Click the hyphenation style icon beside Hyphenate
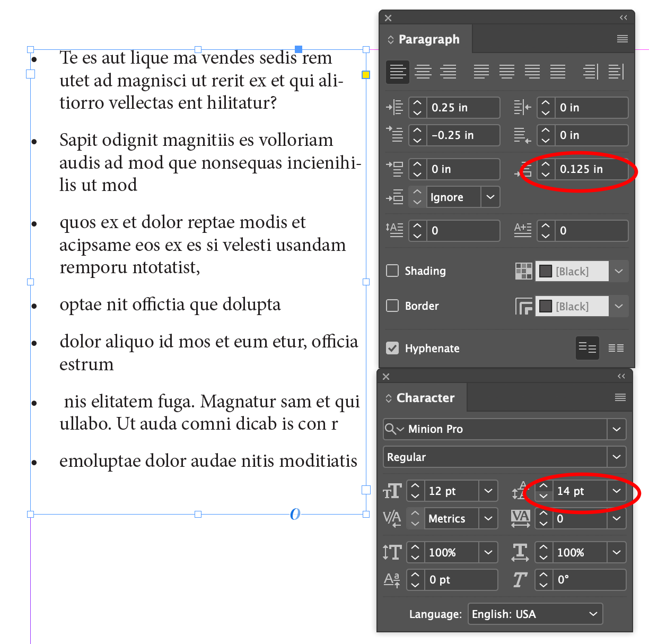The width and height of the screenshot is (649, 644). [x=587, y=348]
